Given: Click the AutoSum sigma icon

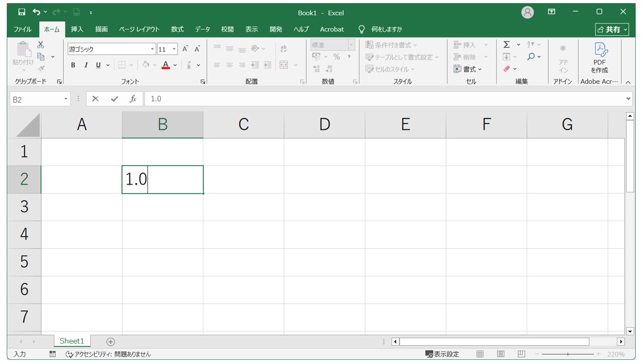Looking at the screenshot, I should pyautogui.click(x=506, y=45).
